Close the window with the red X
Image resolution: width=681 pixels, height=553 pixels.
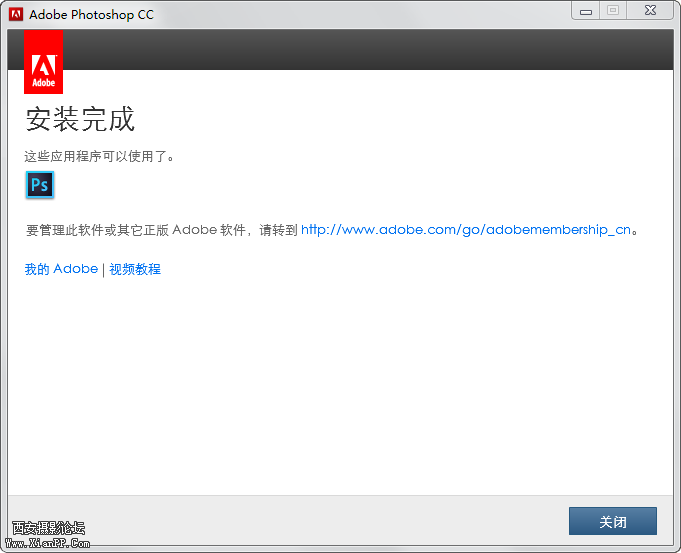pyautogui.click(x=650, y=11)
